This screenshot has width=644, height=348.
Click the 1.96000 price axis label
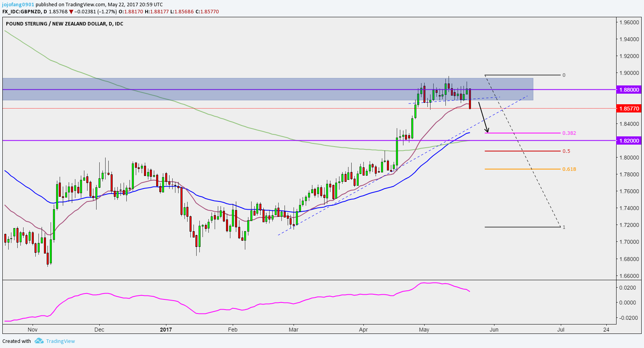[x=629, y=22]
